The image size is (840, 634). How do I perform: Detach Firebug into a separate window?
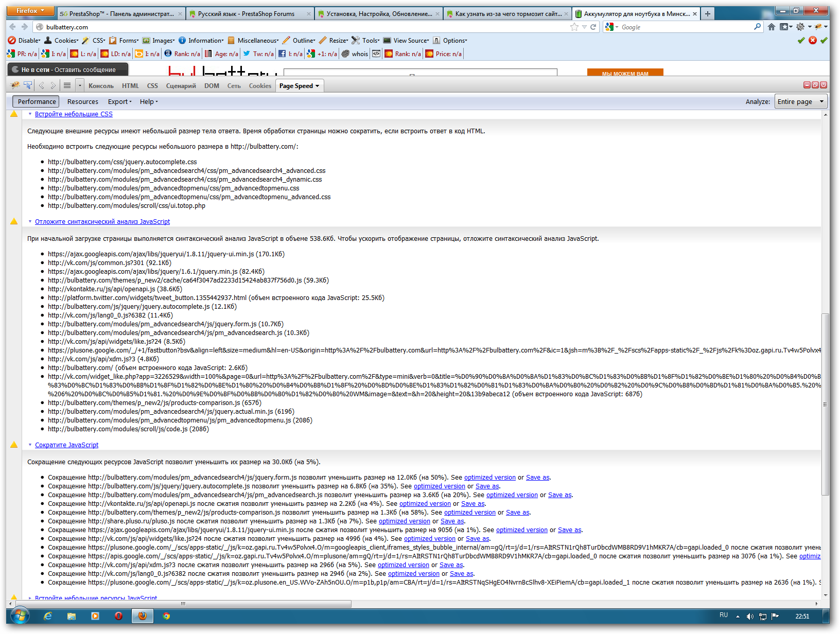(x=815, y=85)
